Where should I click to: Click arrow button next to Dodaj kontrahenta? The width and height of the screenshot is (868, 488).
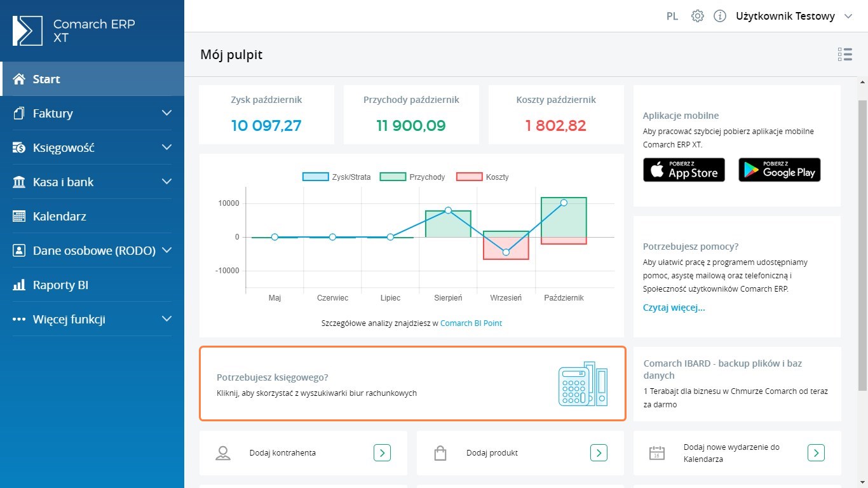tap(382, 452)
